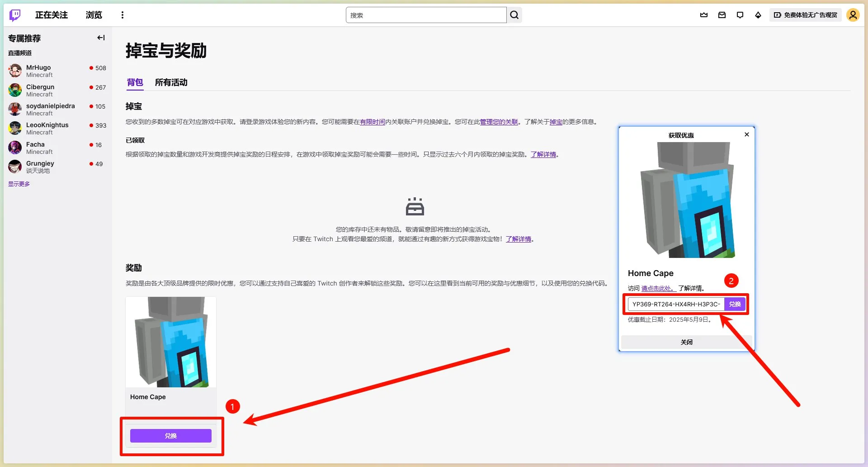Select Grungiey's channel avatar
Image resolution: width=868 pixels, height=467 pixels.
coord(14,167)
